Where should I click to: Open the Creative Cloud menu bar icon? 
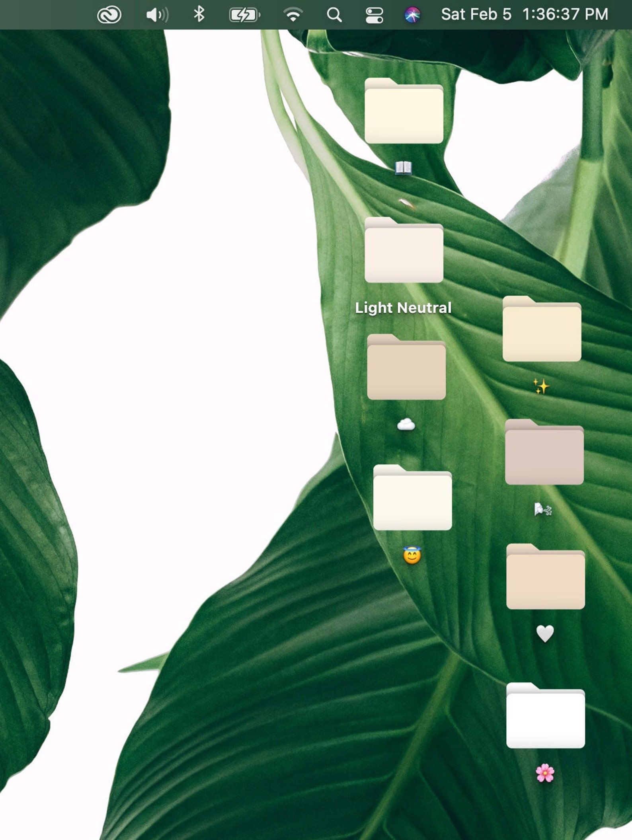(x=109, y=15)
